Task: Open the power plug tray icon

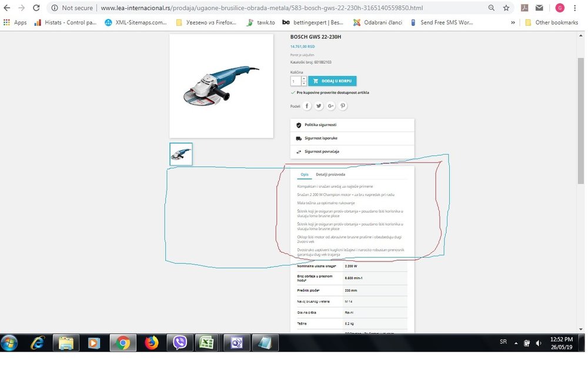Action: [527, 343]
